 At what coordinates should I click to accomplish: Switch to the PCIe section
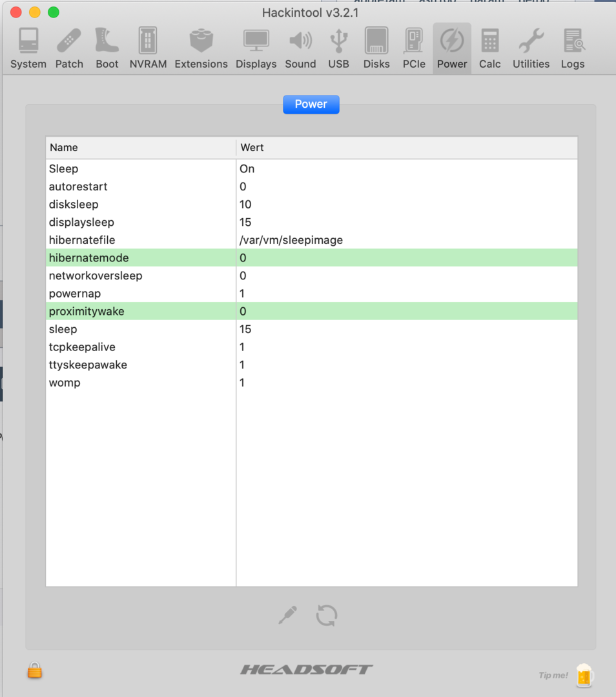414,48
